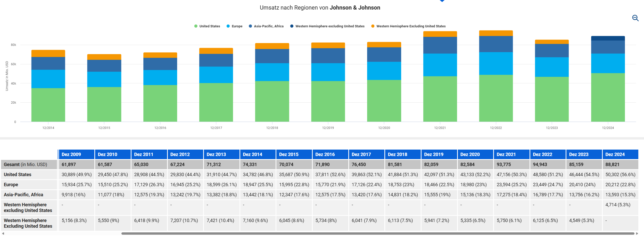
Task: Click the blue triangle marker above the chart title
Action: coord(442,1)
